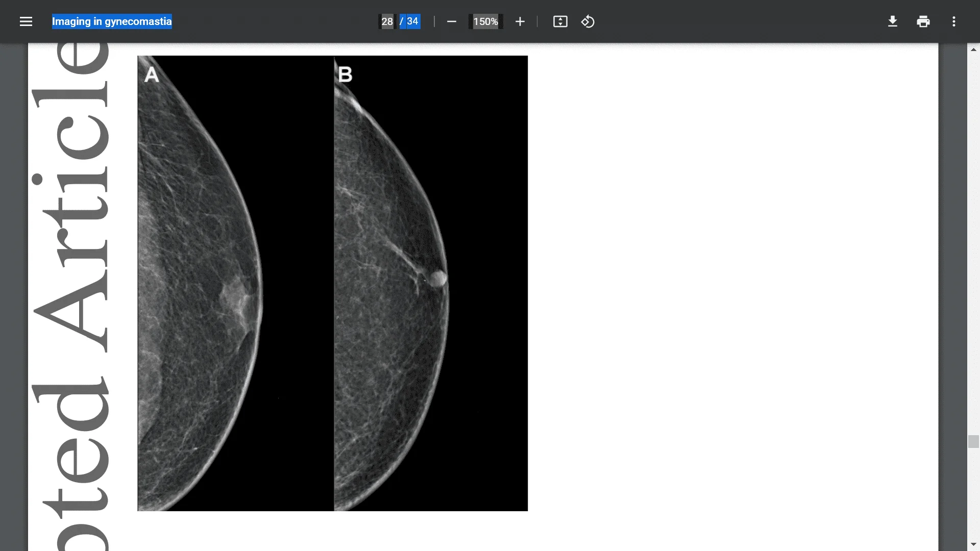Download the PDF file
This screenshot has width=980, height=551.
(892, 21)
